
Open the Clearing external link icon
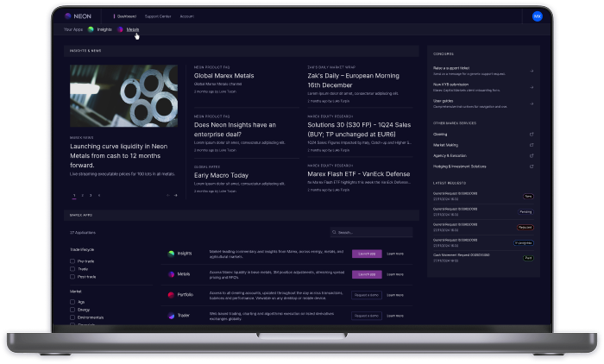[x=531, y=134]
